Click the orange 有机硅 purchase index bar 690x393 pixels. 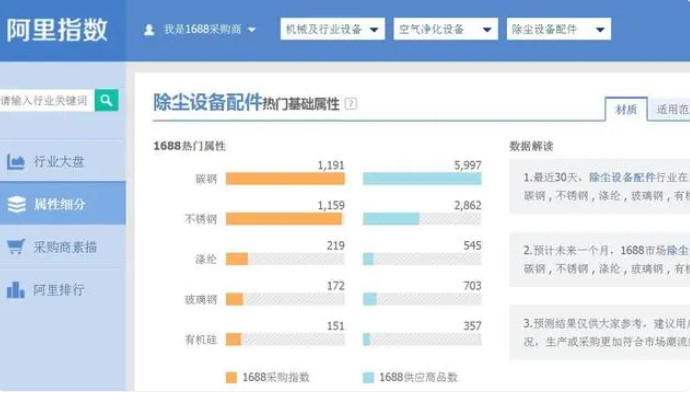pos(233,339)
